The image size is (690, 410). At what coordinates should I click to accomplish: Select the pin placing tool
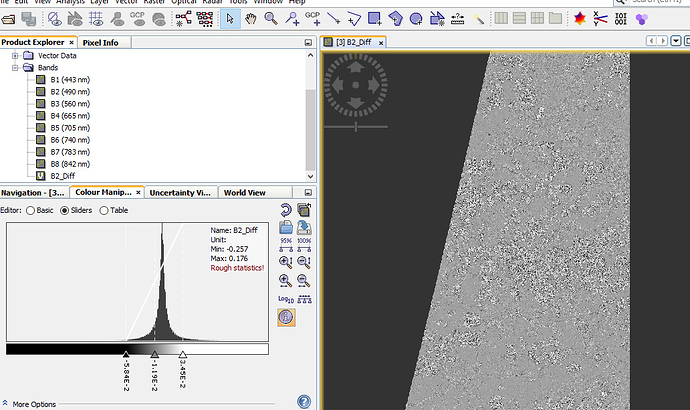click(292, 19)
